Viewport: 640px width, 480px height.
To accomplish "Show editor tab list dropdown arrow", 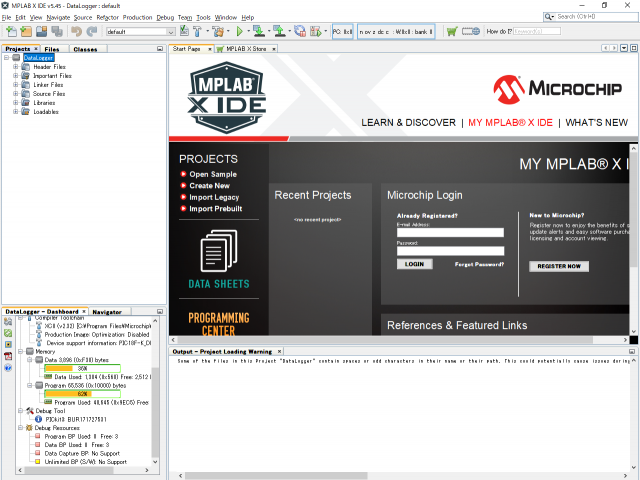I will click(x=624, y=48).
